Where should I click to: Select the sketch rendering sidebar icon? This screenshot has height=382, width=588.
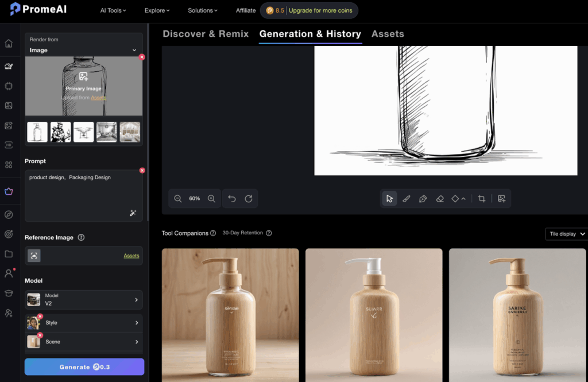pos(9,67)
